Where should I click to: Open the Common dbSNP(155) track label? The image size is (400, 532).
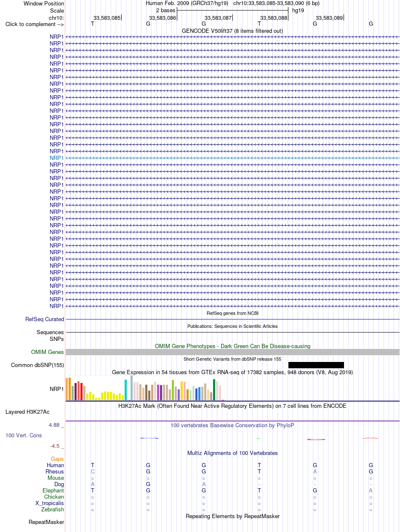pos(37,365)
